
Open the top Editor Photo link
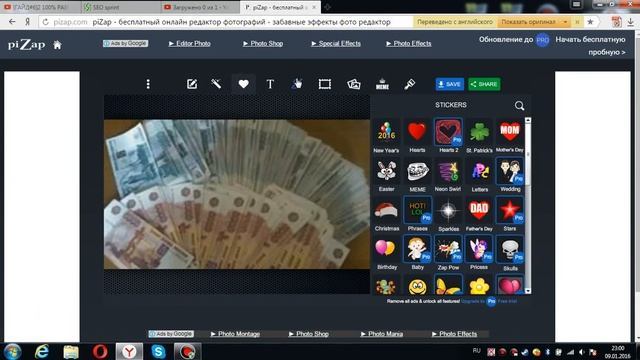(190, 43)
